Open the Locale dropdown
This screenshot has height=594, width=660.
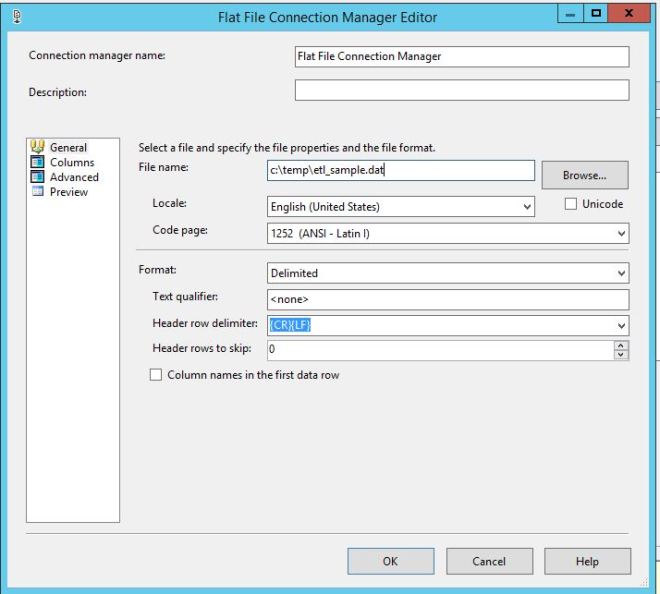pyautogui.click(x=400, y=207)
